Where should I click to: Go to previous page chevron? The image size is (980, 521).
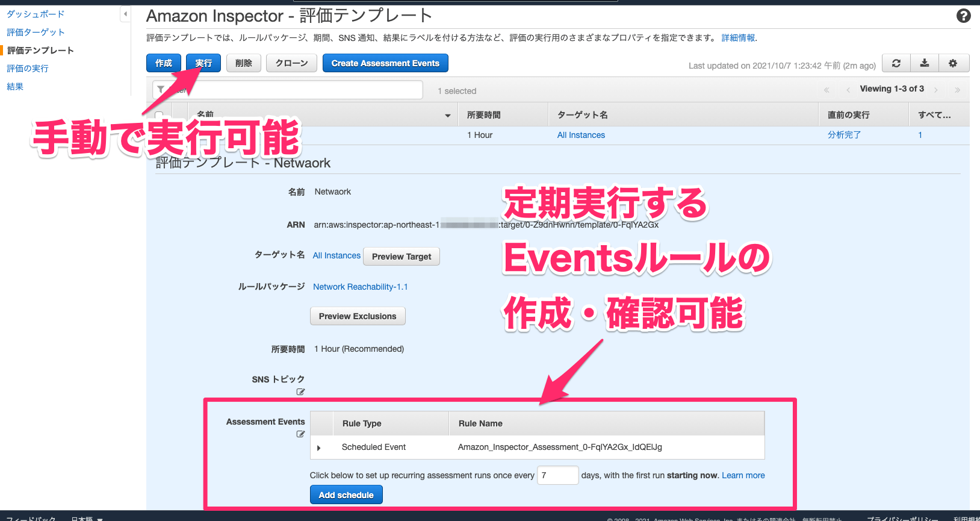pos(848,90)
